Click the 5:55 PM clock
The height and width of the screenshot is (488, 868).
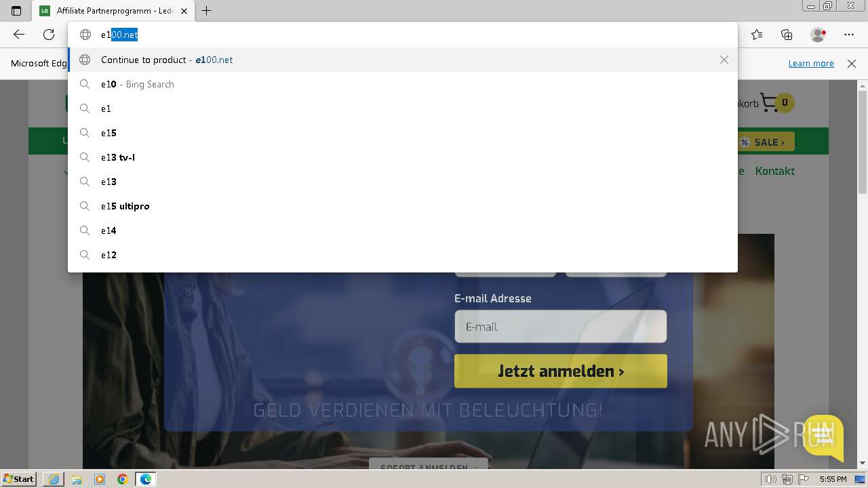[x=833, y=479]
